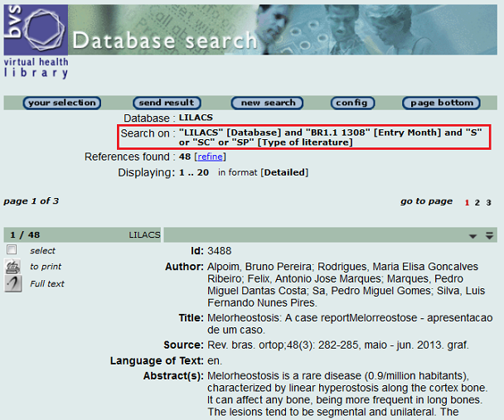Jump to page bottom with the double-bar arrow icon
504x420 pixels.
[x=489, y=236]
